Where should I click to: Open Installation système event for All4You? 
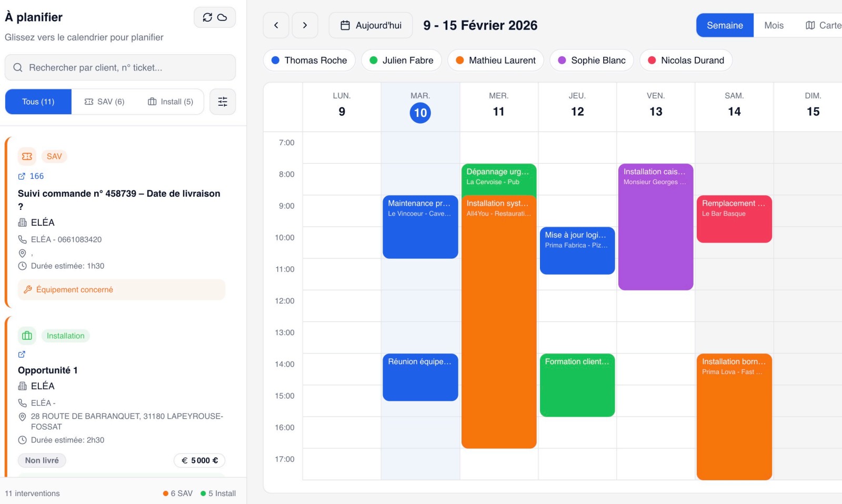tap(499, 321)
